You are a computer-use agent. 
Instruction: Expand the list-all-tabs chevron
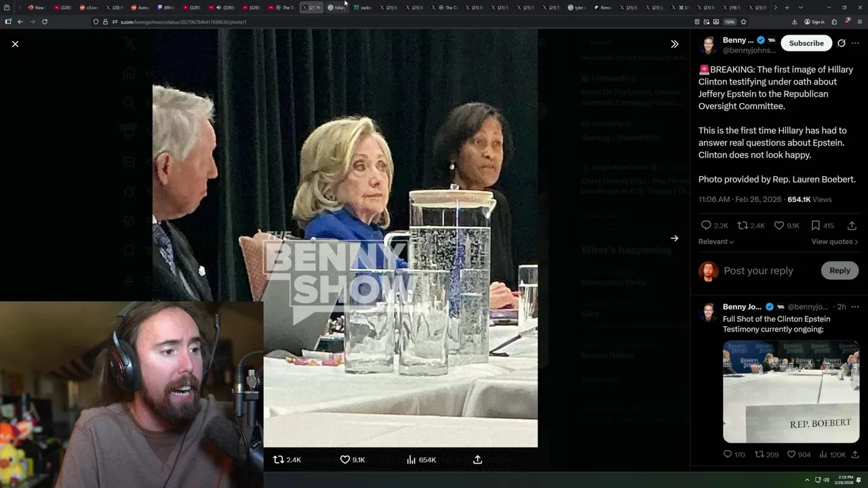[800, 7]
